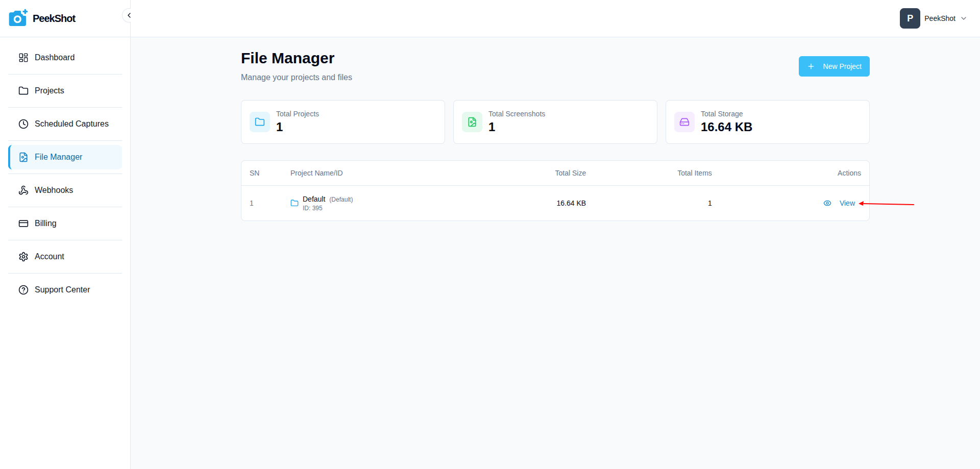Open the Projects sidebar item
This screenshot has width=980, height=469.
point(50,91)
